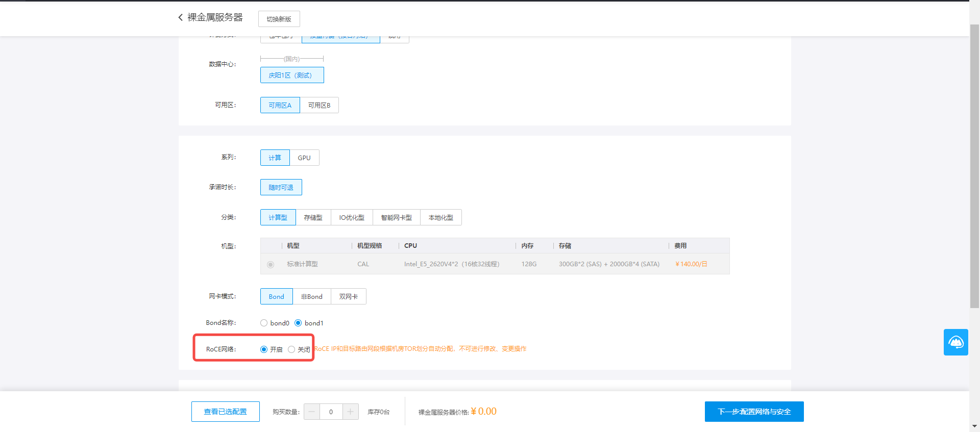The height and width of the screenshot is (432, 980).
Task: Click the ¥0.00 server price
Action: click(x=483, y=411)
